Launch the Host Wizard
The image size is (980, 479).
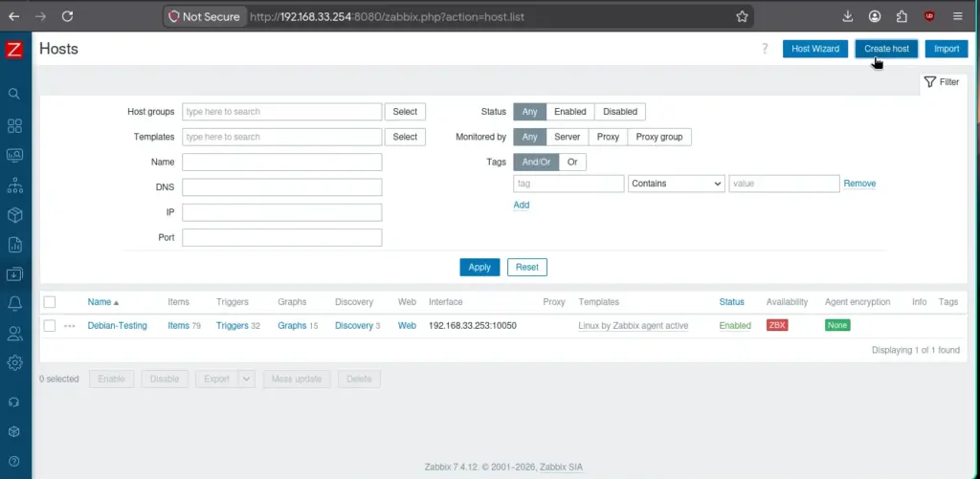[815, 49]
